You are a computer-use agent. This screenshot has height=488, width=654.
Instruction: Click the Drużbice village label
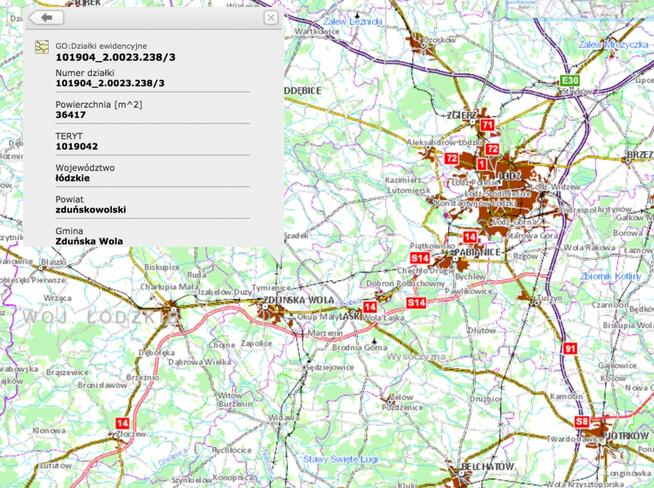[x=485, y=399]
